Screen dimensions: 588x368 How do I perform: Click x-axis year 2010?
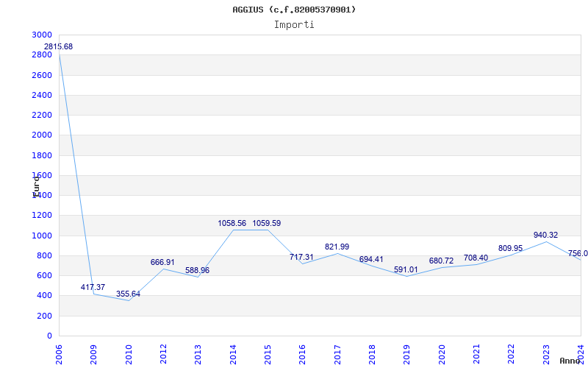coord(128,355)
